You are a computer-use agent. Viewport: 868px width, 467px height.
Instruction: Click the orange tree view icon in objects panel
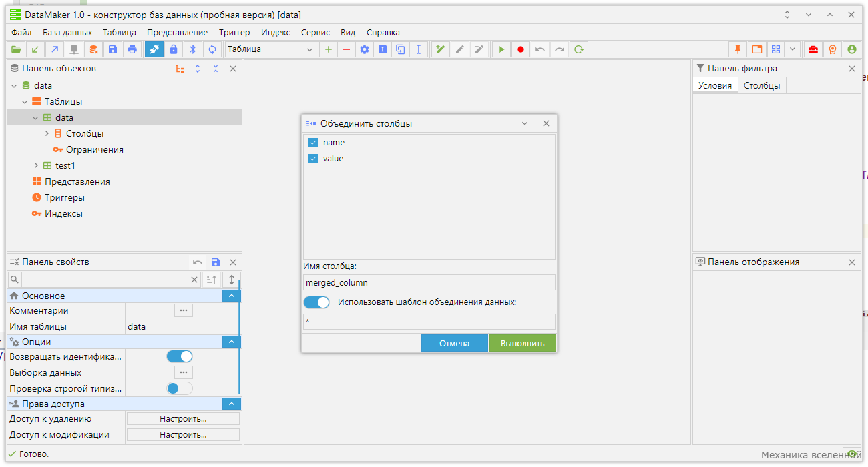pos(180,69)
